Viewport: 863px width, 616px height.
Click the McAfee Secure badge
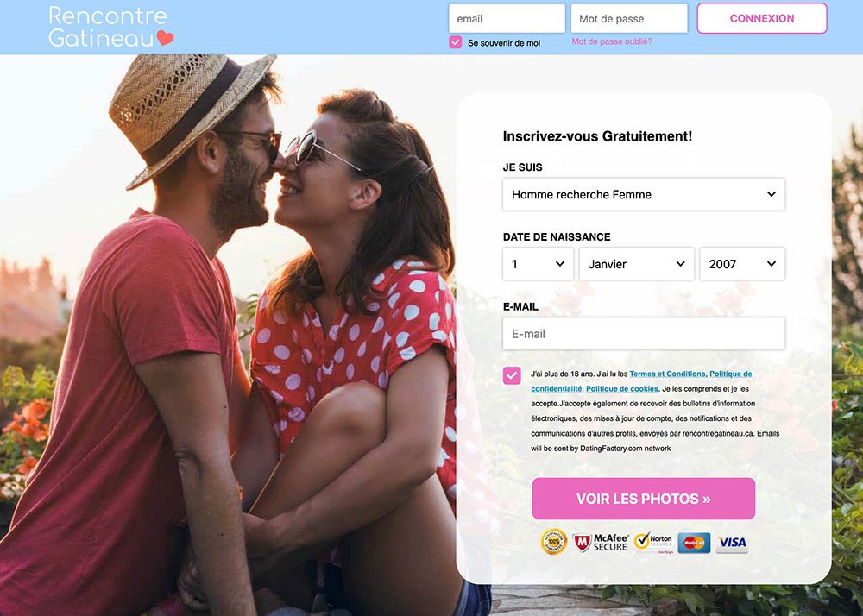[x=601, y=543]
